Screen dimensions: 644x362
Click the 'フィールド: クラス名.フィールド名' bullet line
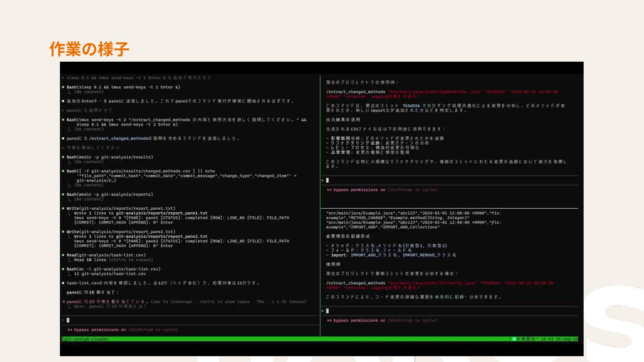pos(369,250)
